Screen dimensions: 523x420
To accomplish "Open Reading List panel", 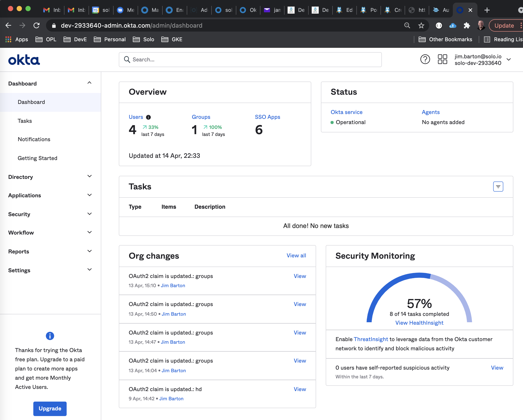I will pos(503,39).
